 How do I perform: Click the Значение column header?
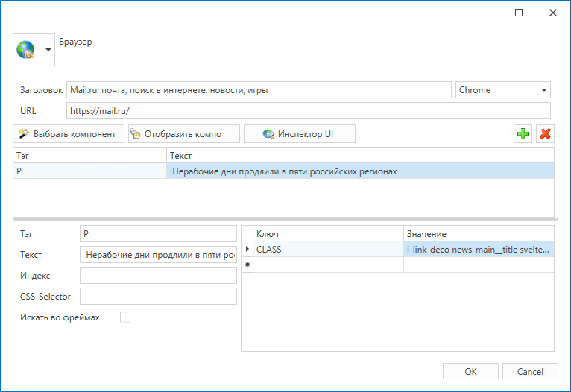click(479, 234)
